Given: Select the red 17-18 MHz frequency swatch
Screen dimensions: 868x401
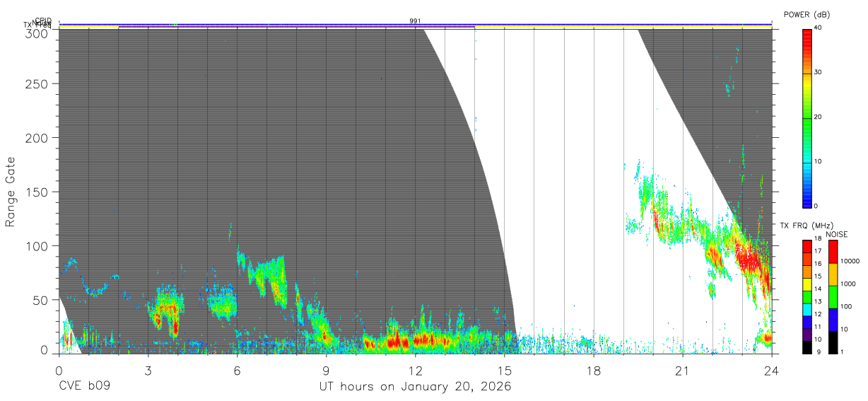Looking at the screenshot, I should pyautogui.click(x=807, y=247).
